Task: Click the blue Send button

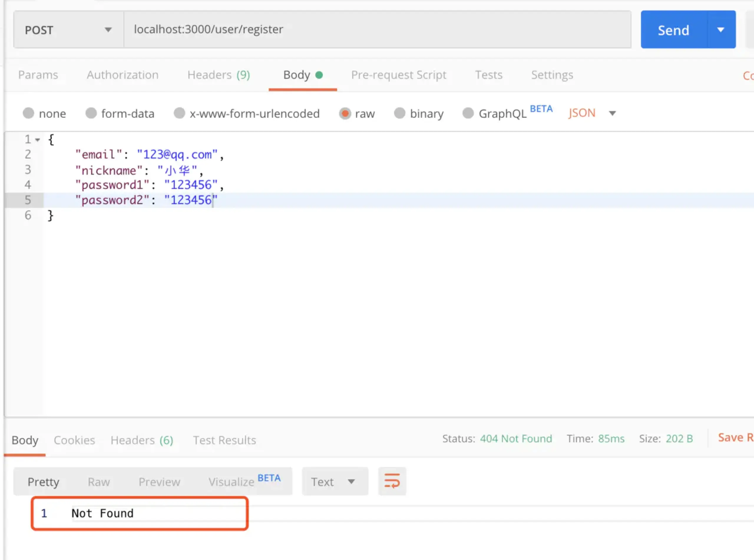Action: click(x=673, y=30)
